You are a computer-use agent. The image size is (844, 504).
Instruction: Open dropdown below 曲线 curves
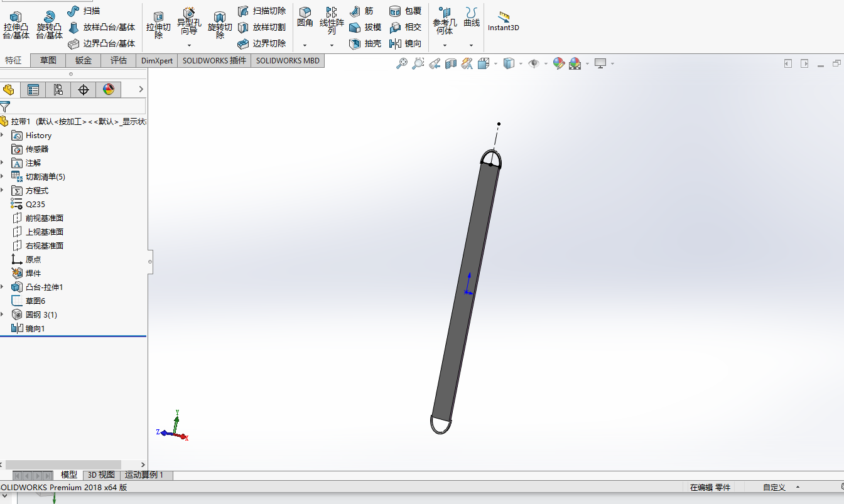(472, 45)
